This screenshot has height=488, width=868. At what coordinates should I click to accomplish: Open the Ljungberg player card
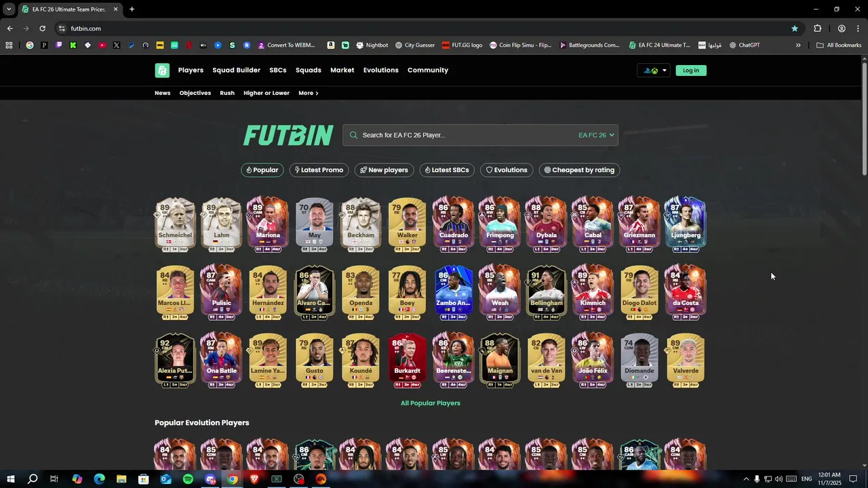coord(686,224)
